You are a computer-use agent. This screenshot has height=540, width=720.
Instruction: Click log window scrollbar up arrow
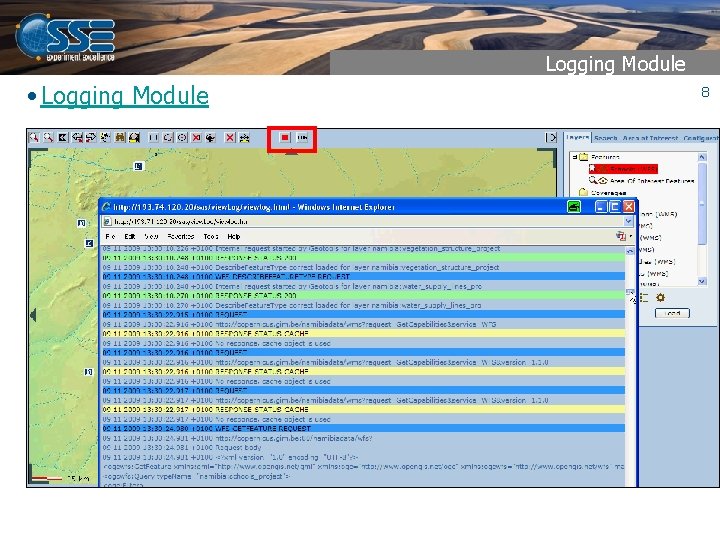630,251
